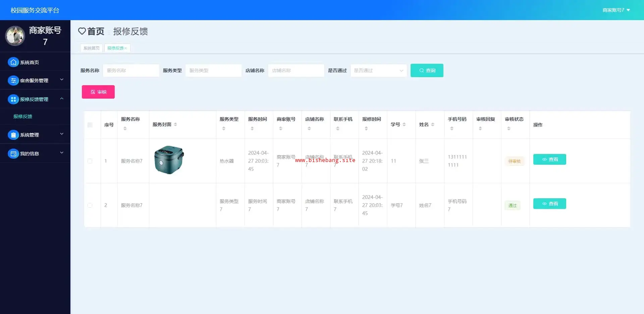Click the 服务名称 column sort icon
644x314 pixels.
pos(125,128)
